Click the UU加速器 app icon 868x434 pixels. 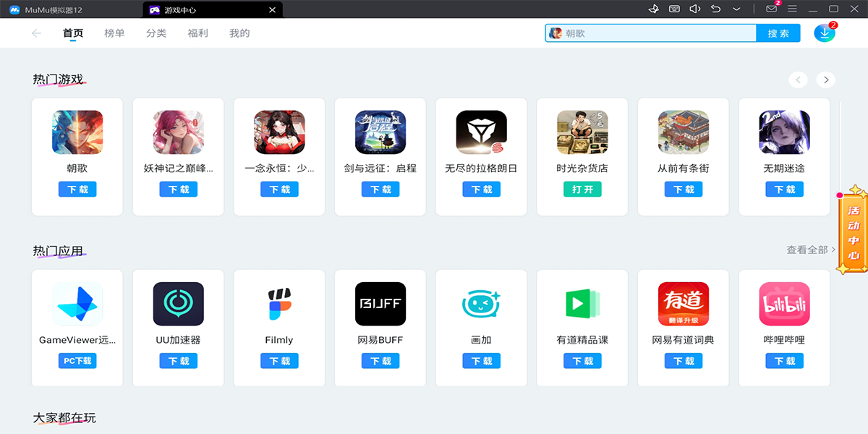(x=179, y=304)
